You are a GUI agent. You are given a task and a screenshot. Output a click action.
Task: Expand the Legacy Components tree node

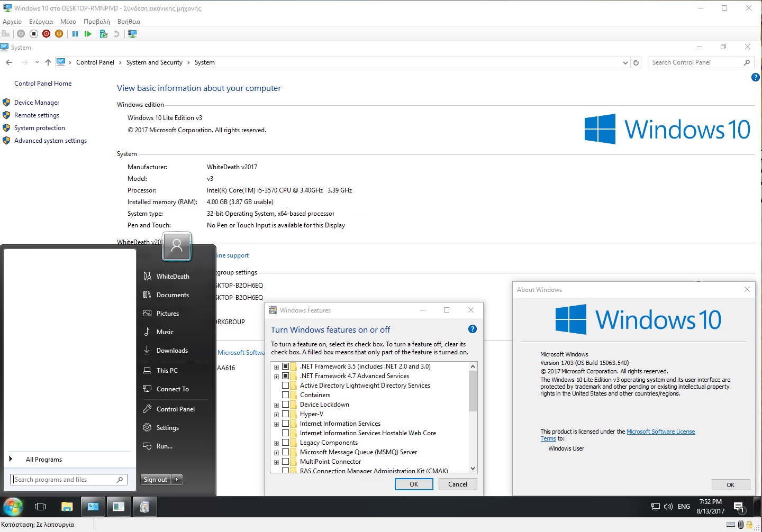click(x=276, y=443)
